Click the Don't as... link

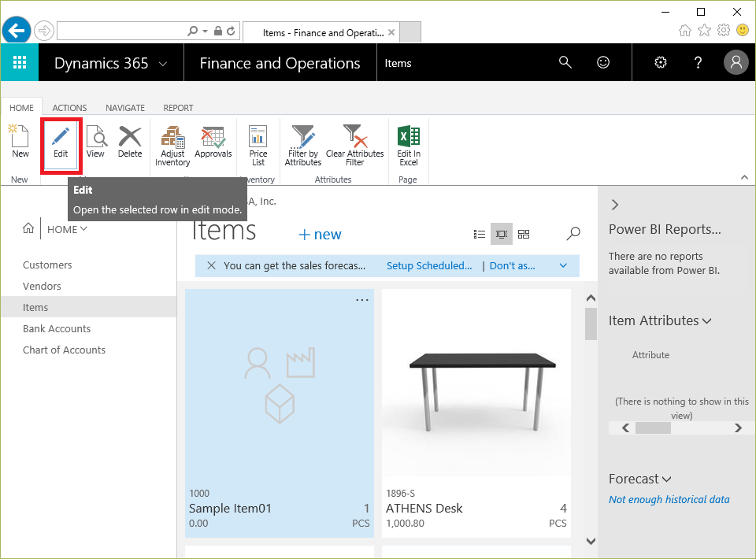pyautogui.click(x=512, y=265)
